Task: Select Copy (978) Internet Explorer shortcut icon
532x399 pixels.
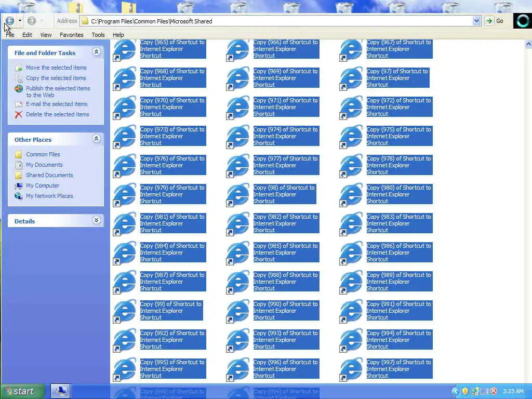Action: (351, 166)
